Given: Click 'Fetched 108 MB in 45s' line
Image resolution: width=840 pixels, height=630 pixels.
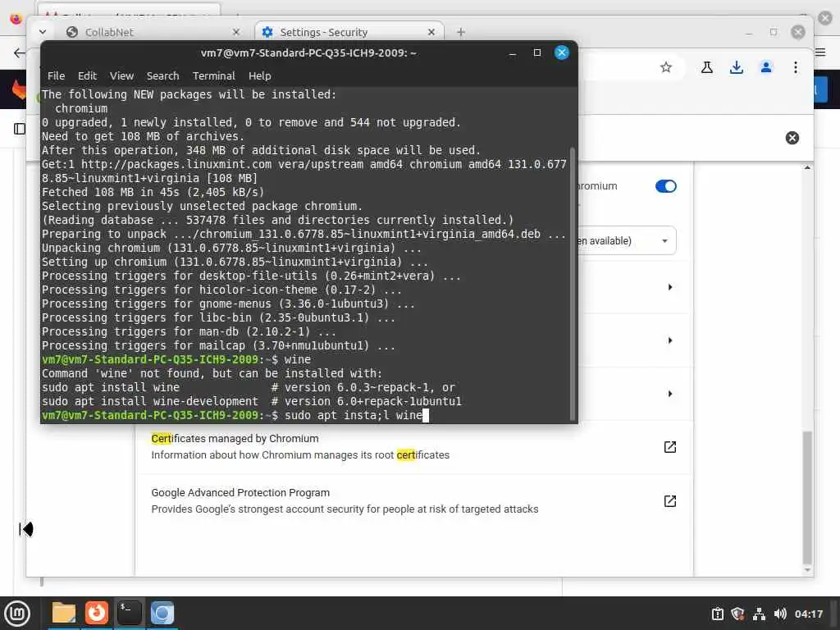Looking at the screenshot, I should tap(153, 192).
